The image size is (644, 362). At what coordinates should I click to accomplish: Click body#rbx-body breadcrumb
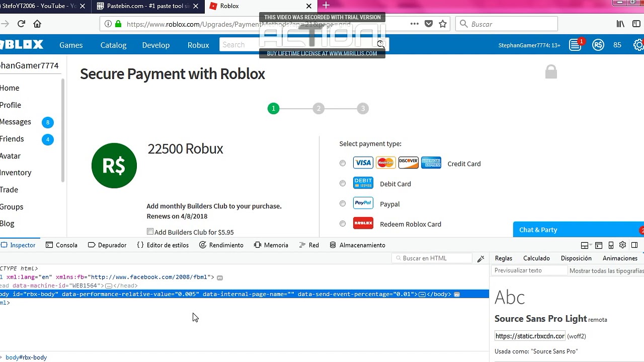(x=26, y=357)
